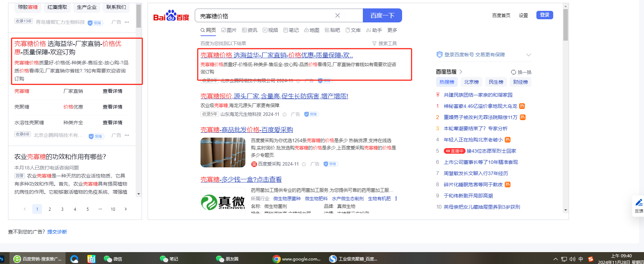Clear the search box with the X icon
Viewport: 644px width, 264px height.
[338, 15]
